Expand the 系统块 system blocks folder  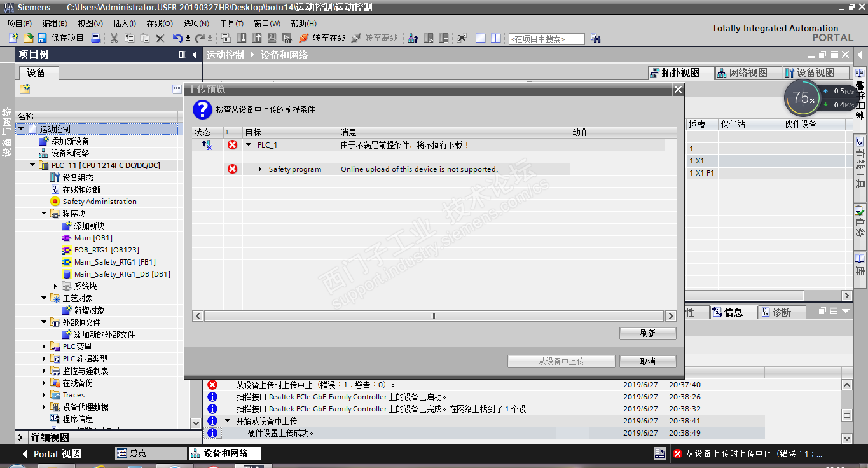[55, 286]
